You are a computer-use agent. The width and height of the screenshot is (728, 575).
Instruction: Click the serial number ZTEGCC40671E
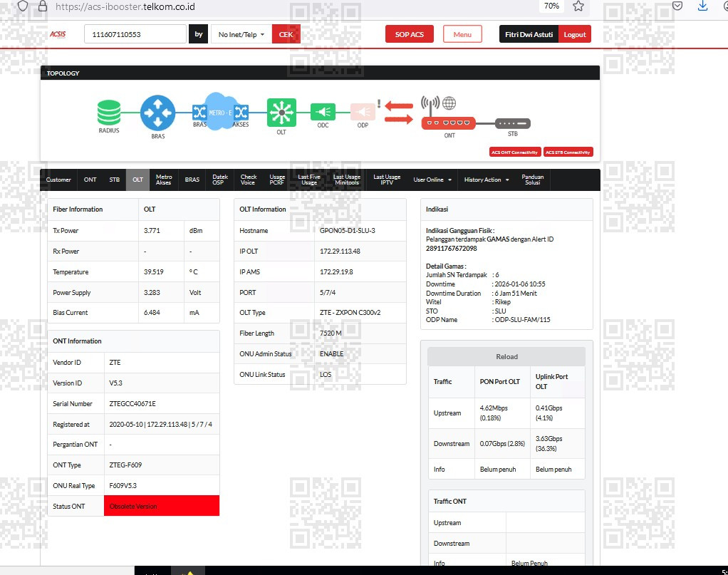pyautogui.click(x=132, y=403)
